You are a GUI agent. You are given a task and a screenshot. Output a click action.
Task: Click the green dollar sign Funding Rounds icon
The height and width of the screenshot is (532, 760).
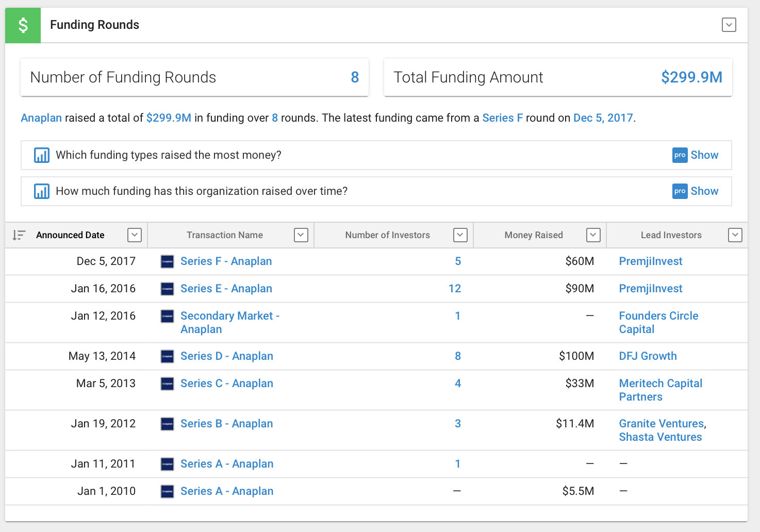tap(23, 25)
